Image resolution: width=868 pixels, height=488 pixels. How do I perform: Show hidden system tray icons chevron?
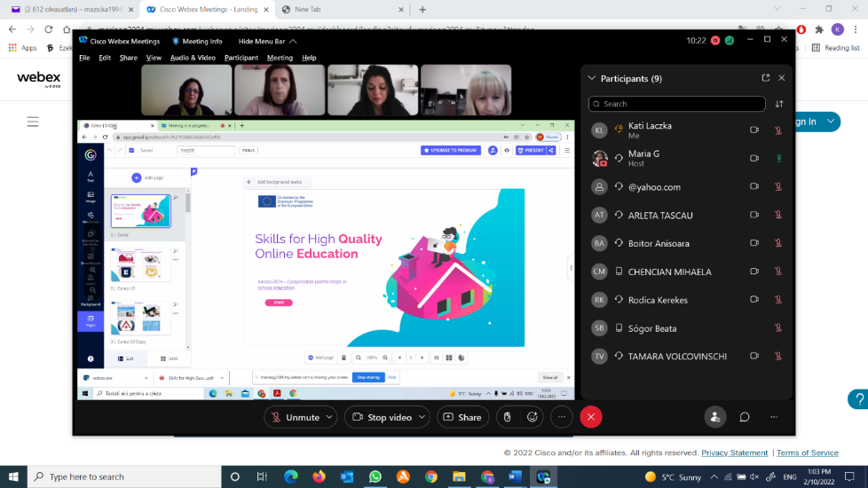pyautogui.click(x=714, y=476)
